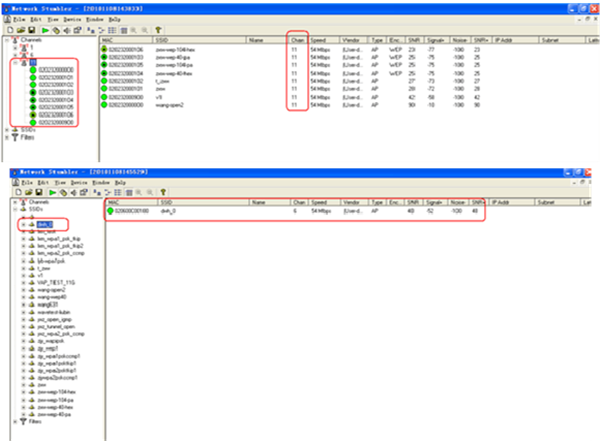Expand the Channels node in lower window tree
The width and height of the screenshot is (600, 441).
(x=15, y=202)
